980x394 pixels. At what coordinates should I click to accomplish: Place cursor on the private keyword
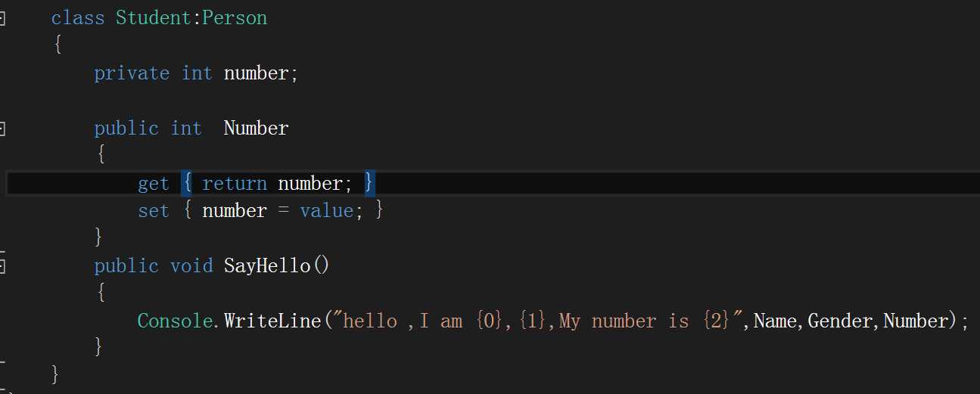click(132, 73)
